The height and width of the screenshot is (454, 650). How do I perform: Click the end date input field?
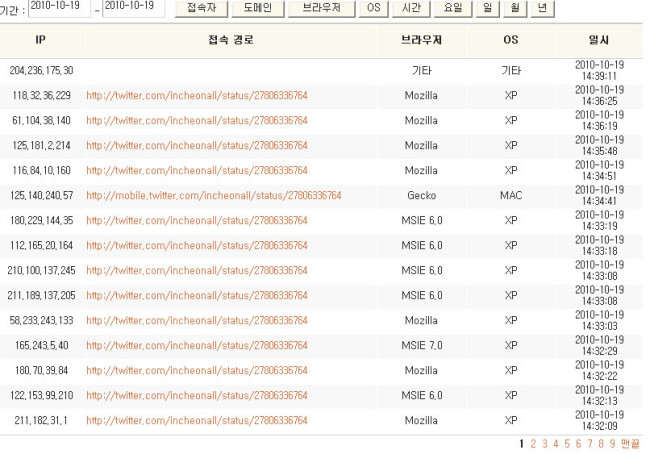[134, 8]
